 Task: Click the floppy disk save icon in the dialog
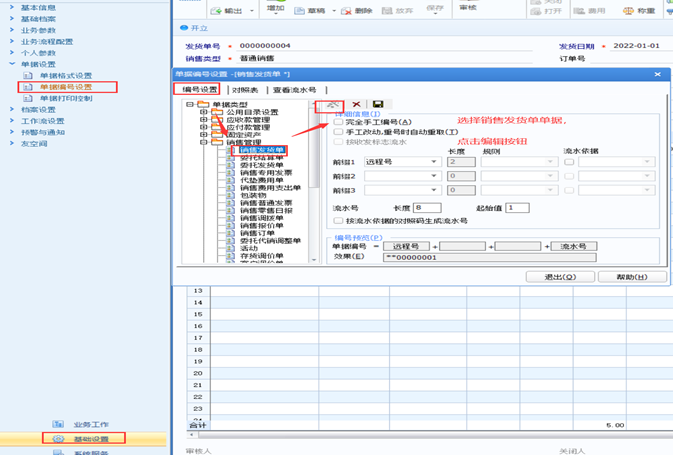point(378,104)
